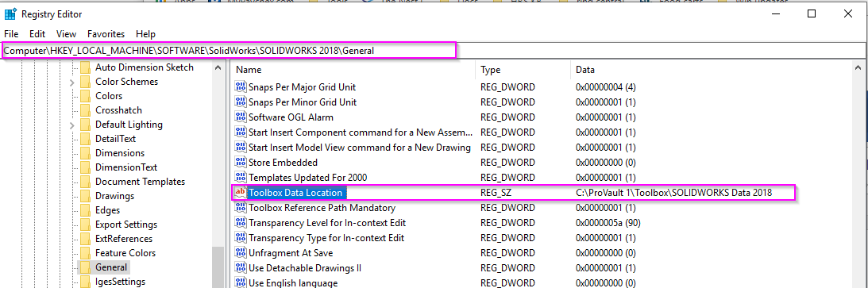Select the Crosshatch folder icon

pos(85,110)
